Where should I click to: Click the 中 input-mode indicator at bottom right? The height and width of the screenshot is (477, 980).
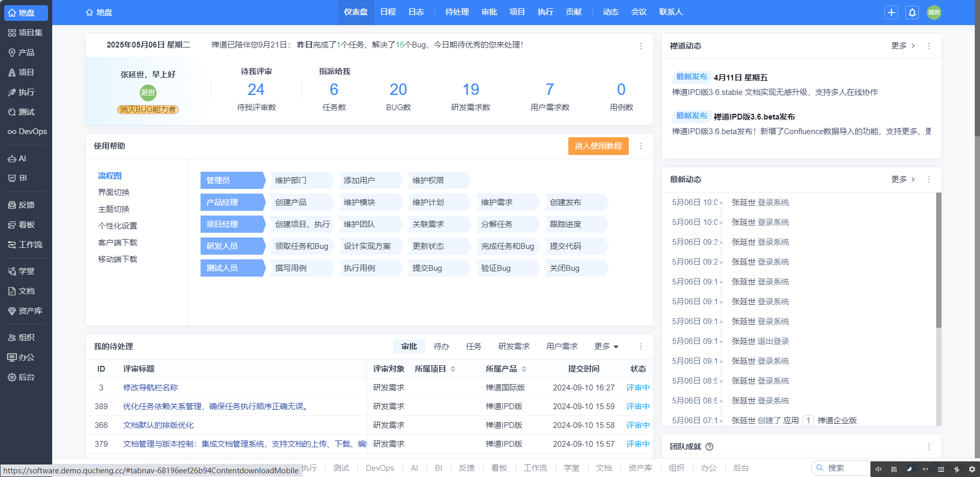(x=879, y=469)
